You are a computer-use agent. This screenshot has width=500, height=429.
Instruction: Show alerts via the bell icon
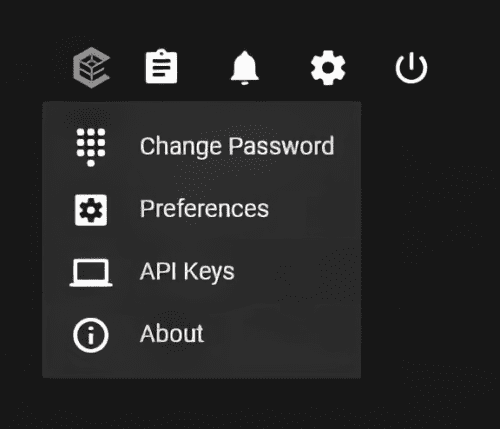pos(245,68)
